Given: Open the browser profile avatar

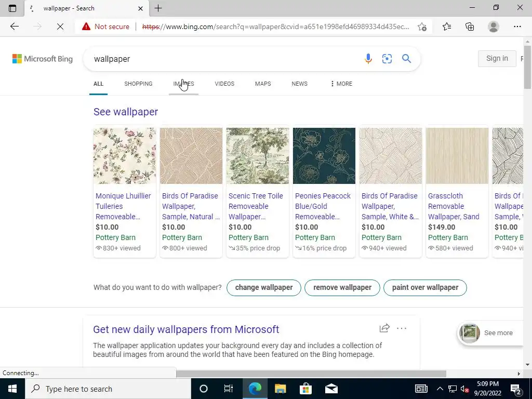Looking at the screenshot, I should pyautogui.click(x=494, y=26).
